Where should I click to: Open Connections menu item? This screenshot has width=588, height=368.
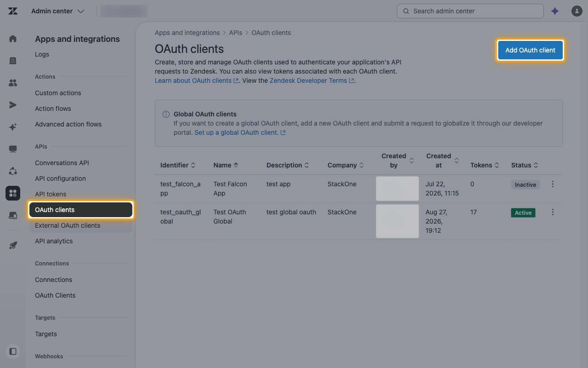pos(53,280)
